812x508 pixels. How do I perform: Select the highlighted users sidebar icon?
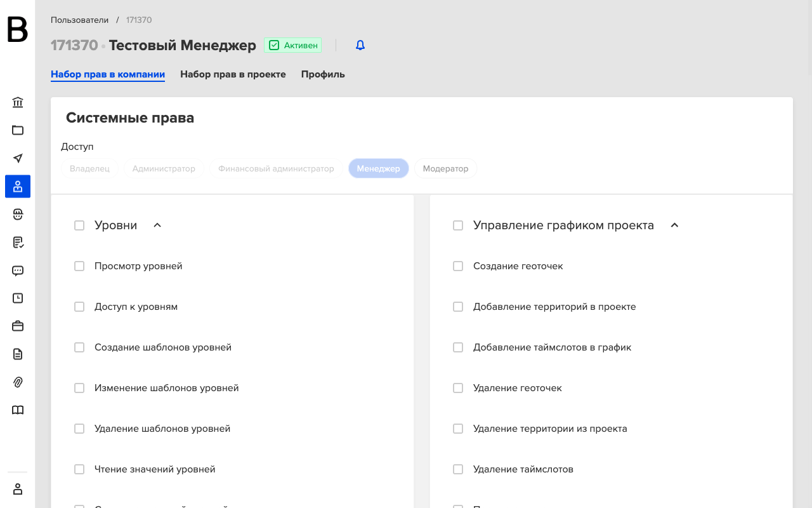coord(18,186)
